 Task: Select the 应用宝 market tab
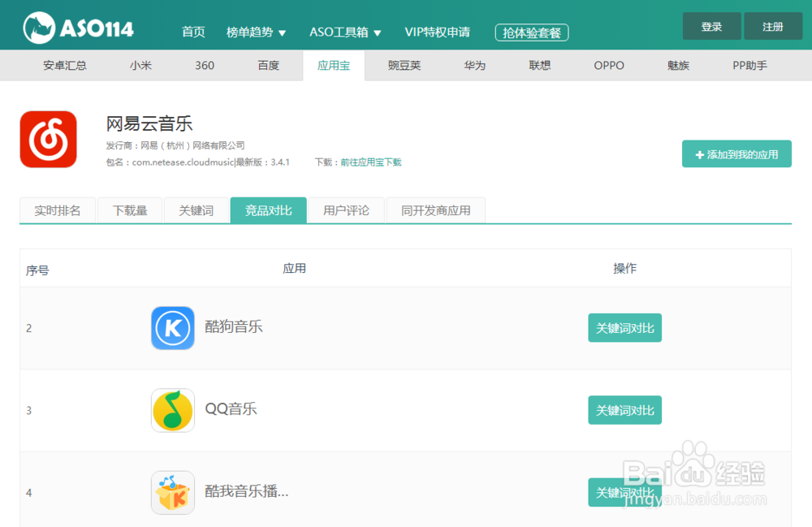334,65
